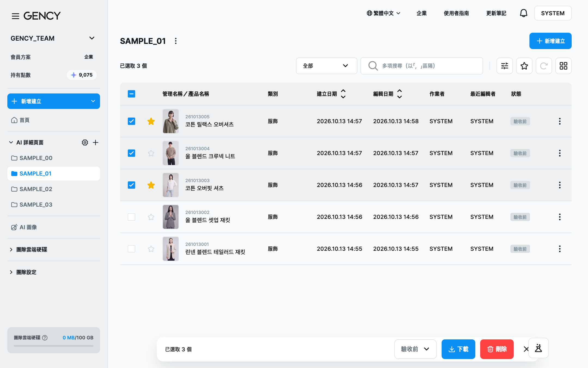Click the red 刪除 button

coord(497,349)
